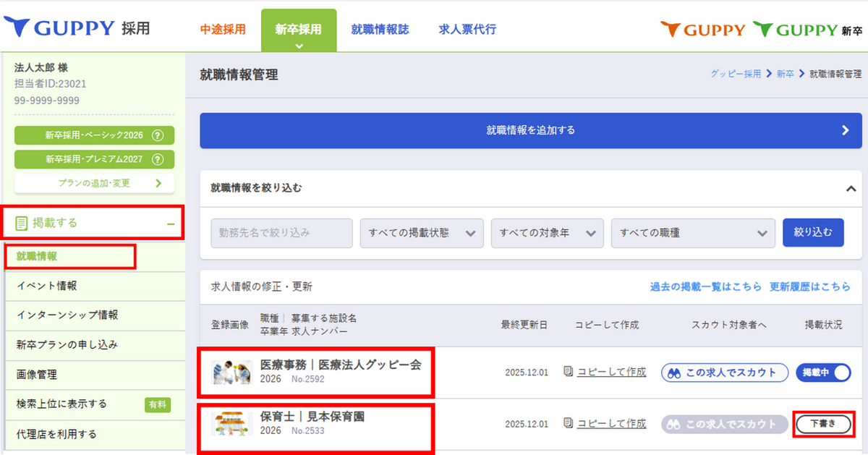Focus 勤務先名で絞り込み input field
Screen dimensions: 868x455
pyautogui.click(x=282, y=233)
